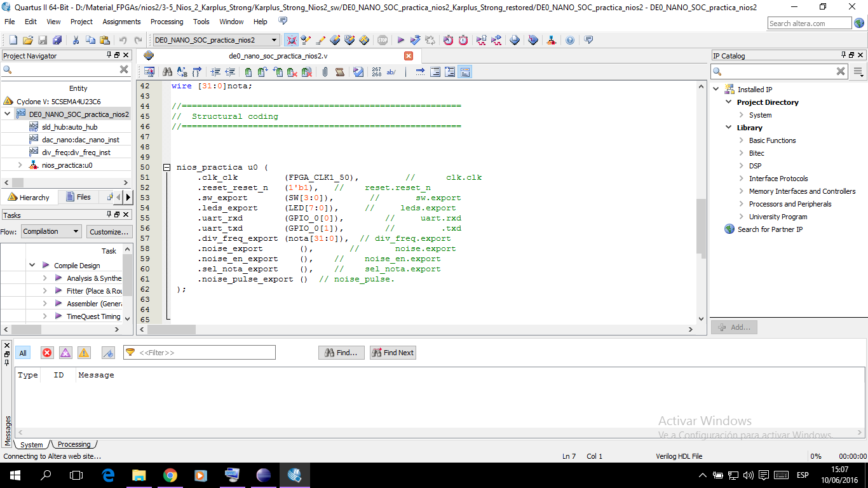
Task: Toggle critical warning purple triangle filter
Action: 65,353
